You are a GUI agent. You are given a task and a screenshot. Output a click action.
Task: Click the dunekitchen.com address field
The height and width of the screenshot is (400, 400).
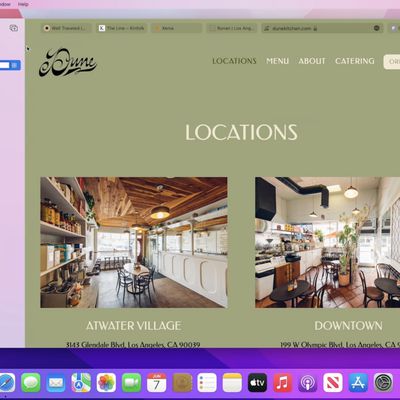pyautogui.click(x=322, y=28)
